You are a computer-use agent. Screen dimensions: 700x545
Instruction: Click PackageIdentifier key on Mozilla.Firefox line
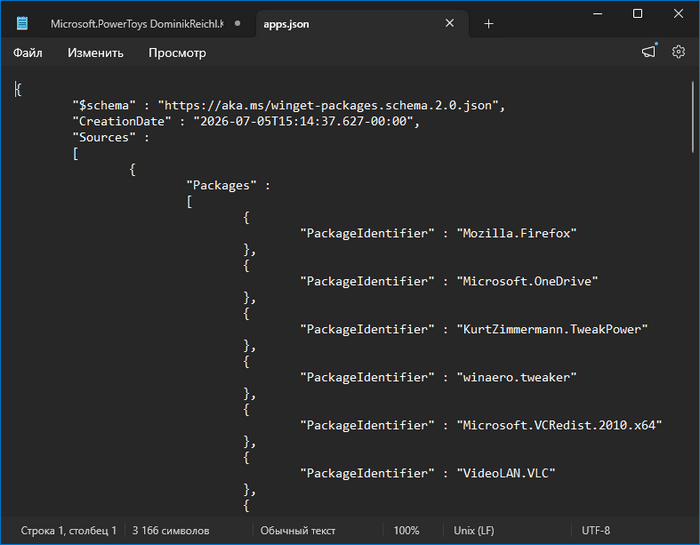(367, 233)
